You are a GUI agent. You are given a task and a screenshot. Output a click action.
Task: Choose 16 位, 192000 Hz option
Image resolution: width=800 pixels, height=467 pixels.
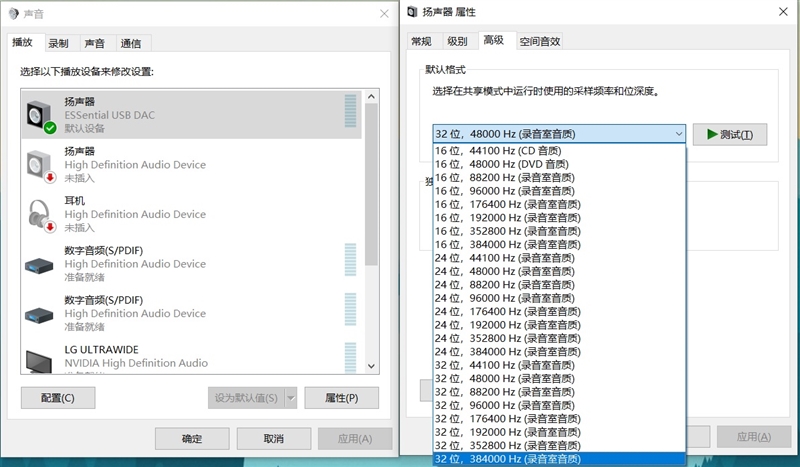click(559, 217)
